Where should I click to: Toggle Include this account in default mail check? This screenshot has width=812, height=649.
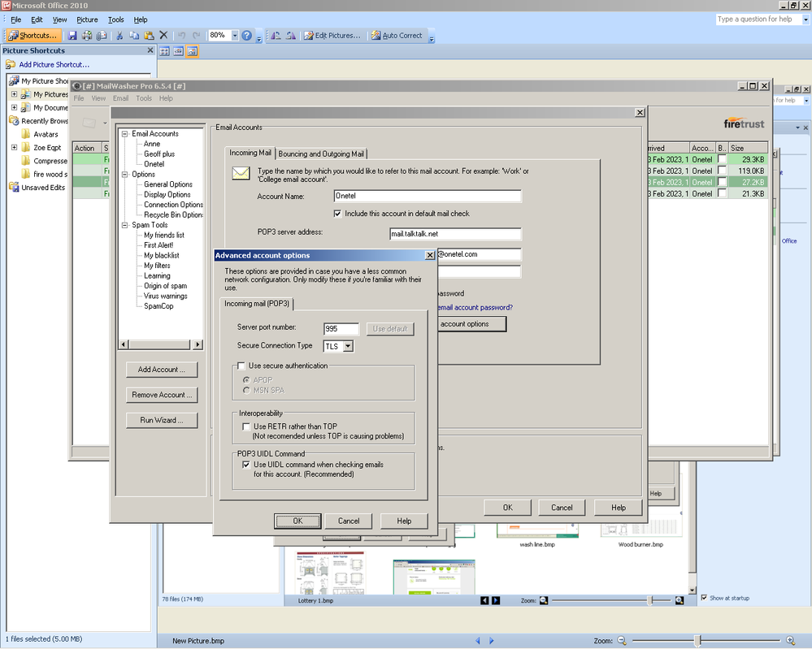pos(337,214)
